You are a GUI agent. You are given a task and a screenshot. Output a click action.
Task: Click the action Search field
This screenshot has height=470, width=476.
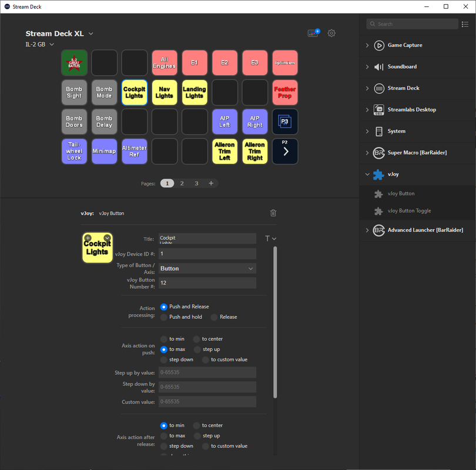[413, 24]
